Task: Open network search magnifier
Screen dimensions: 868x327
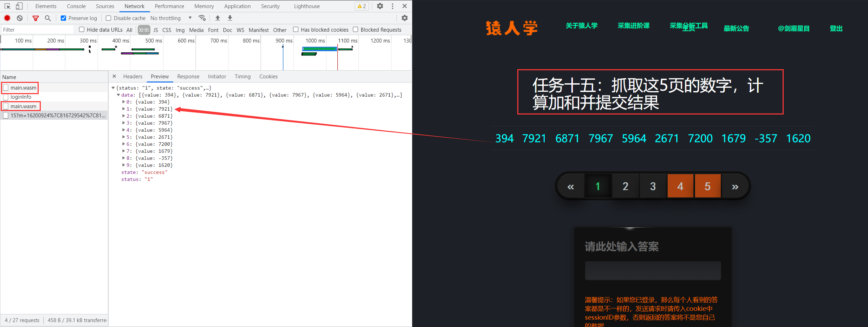Action: (48, 18)
